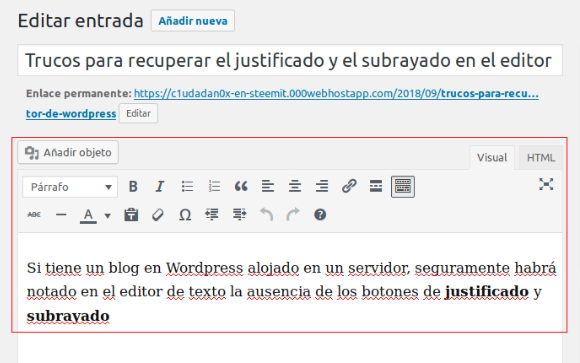This screenshot has width=580, height=363.
Task: Click the word 'Wordpress' in editor text
Action: pos(204,268)
